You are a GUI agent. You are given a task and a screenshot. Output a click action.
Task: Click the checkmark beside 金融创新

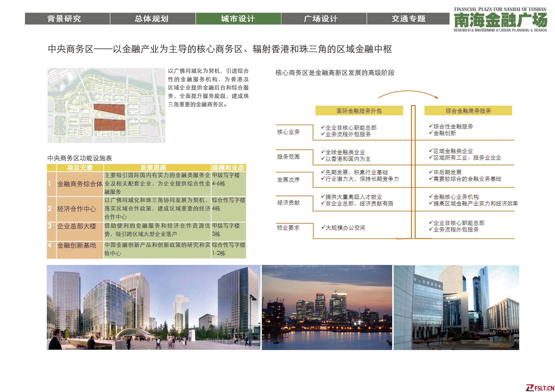[431, 133]
